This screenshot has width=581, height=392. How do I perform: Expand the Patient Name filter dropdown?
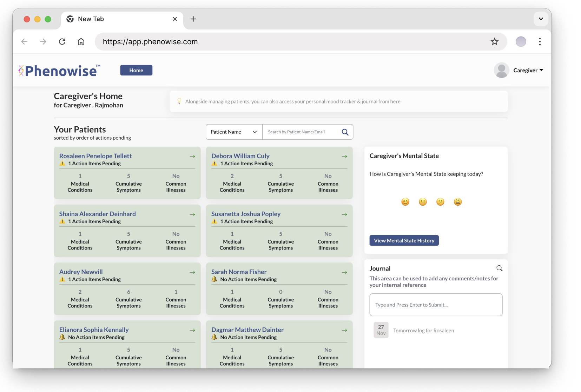coord(234,132)
